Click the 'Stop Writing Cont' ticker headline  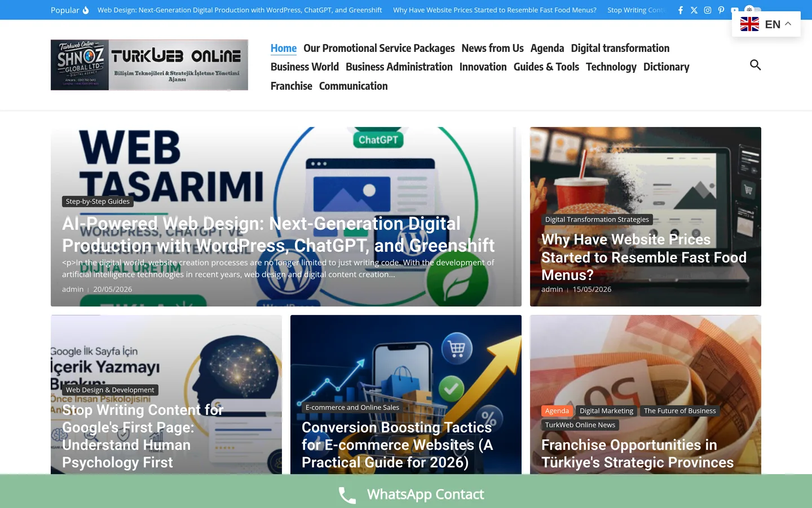[x=636, y=10]
